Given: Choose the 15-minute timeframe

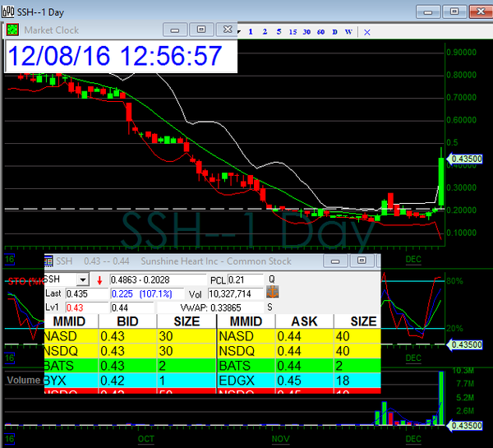Looking at the screenshot, I should (x=293, y=32).
